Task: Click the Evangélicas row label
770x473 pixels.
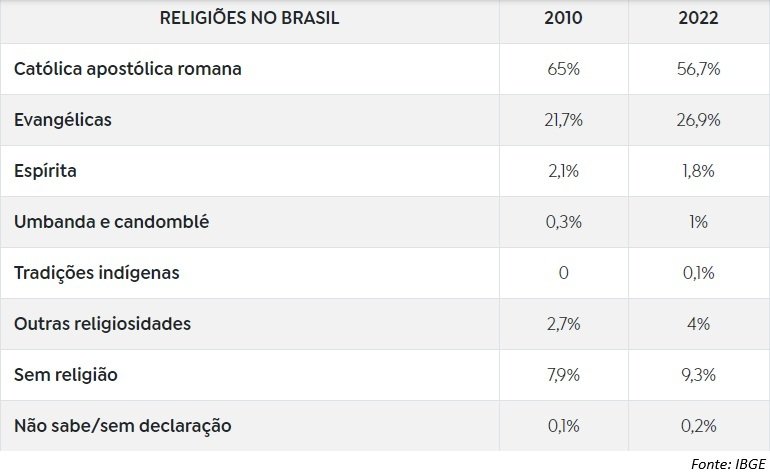Action: (x=63, y=120)
